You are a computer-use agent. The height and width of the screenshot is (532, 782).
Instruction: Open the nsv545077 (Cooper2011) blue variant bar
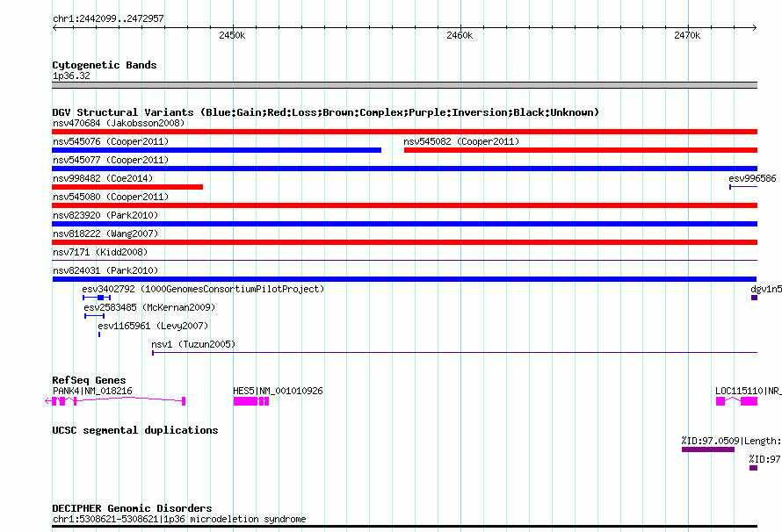click(x=404, y=169)
